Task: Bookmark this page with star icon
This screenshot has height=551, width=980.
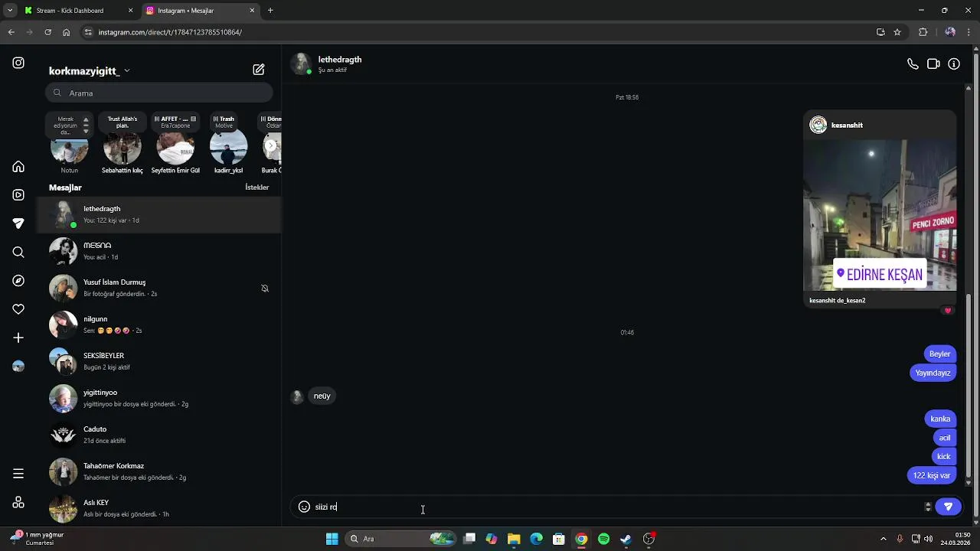Action: [897, 32]
